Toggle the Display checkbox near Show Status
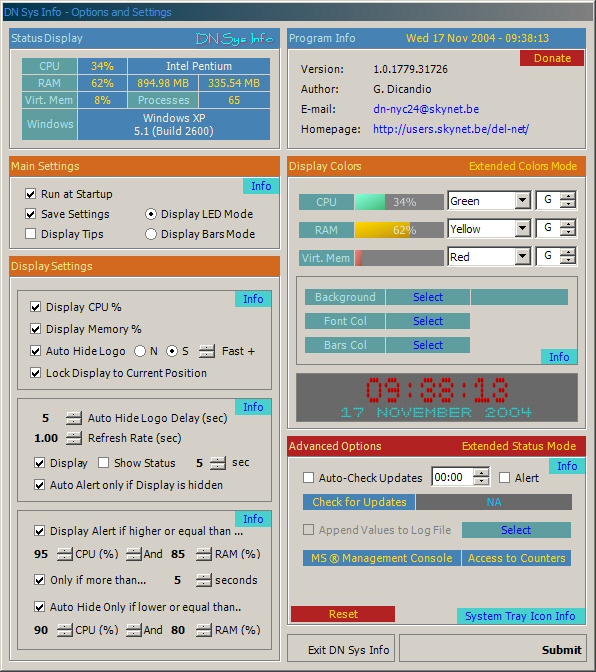 pos(39,463)
